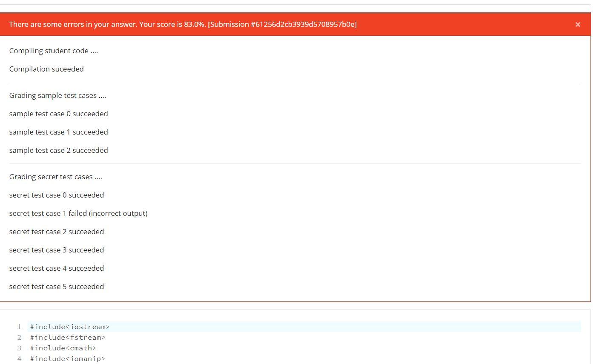The height and width of the screenshot is (364, 599).
Task: Click 'secret test case 2 succeeded' line
Action: (x=57, y=232)
